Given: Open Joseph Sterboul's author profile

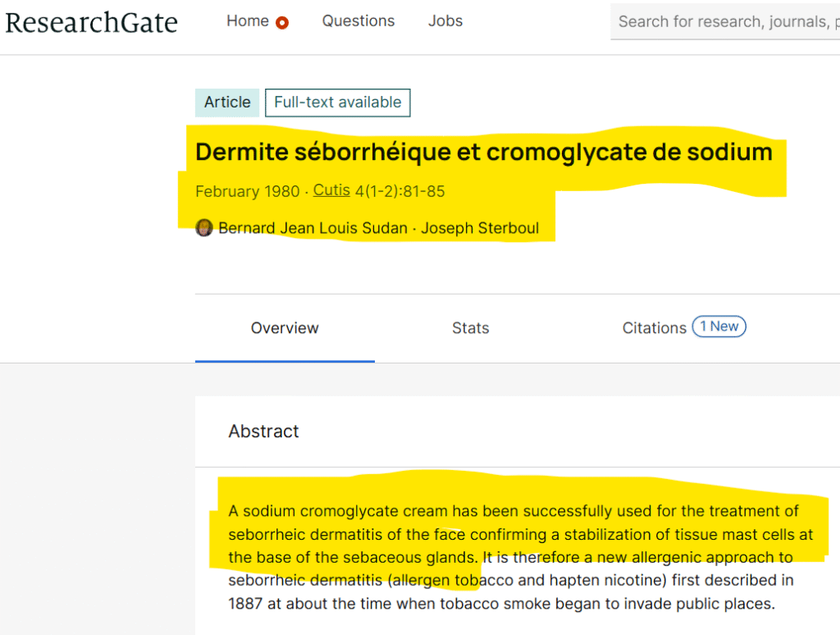Looking at the screenshot, I should [480, 228].
